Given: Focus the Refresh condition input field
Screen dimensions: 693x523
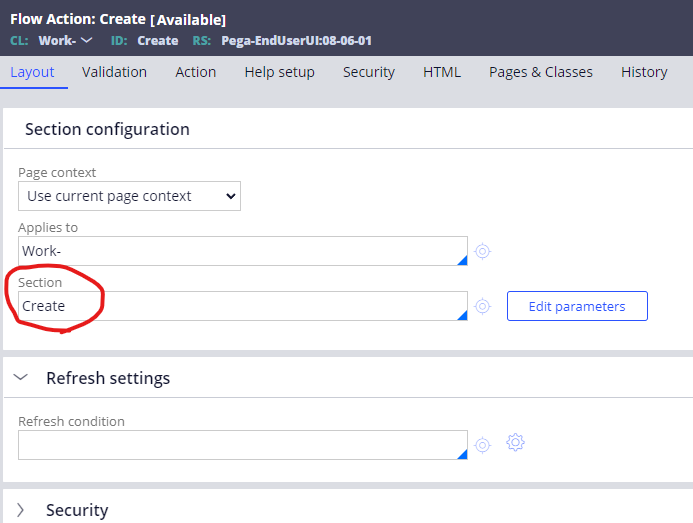Looking at the screenshot, I should (243, 445).
